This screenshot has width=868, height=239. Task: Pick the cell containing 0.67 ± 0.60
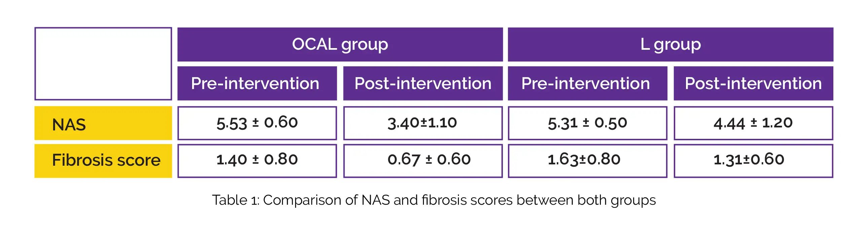click(423, 160)
